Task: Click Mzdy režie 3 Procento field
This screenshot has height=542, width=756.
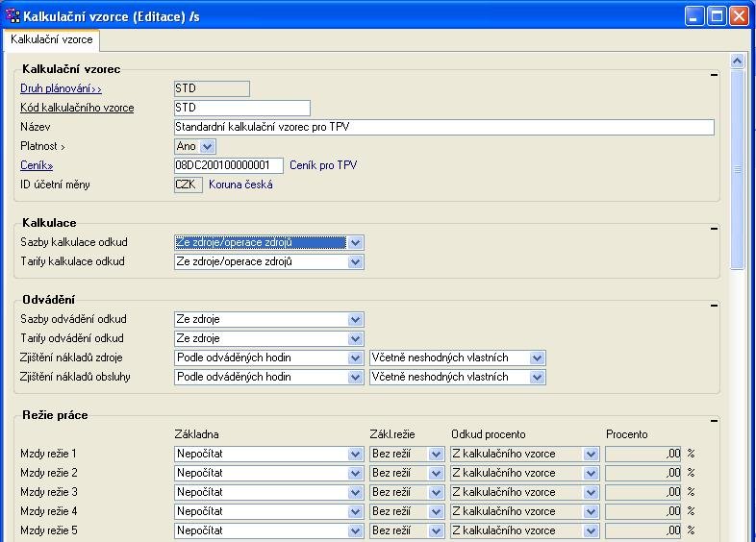Action: pyautogui.click(x=643, y=492)
